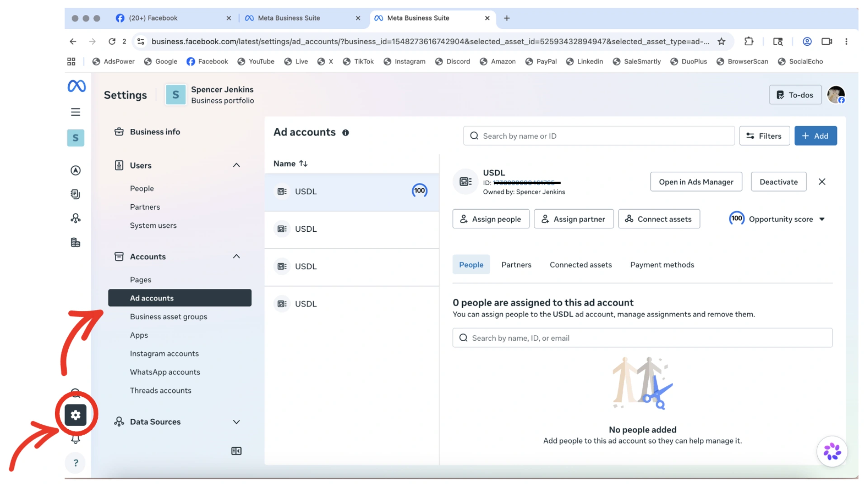
Task: Select the S business portfolio icon in rail
Action: [x=75, y=138]
